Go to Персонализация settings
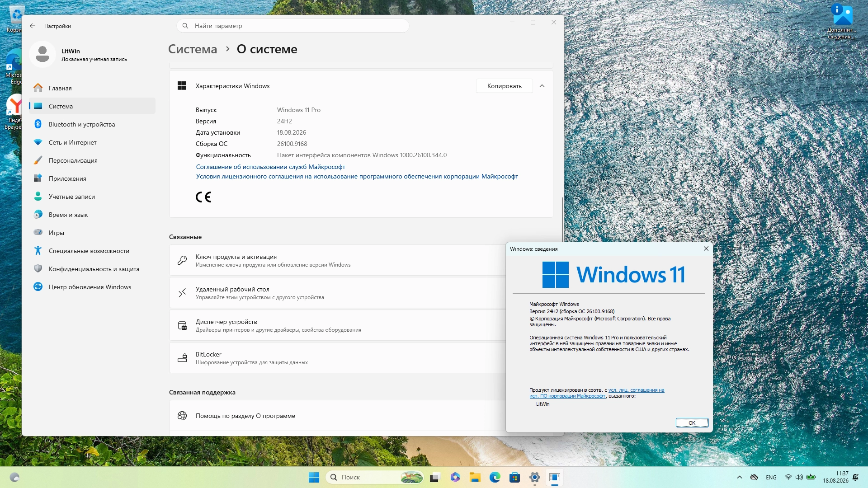868x488 pixels. [x=92, y=160]
